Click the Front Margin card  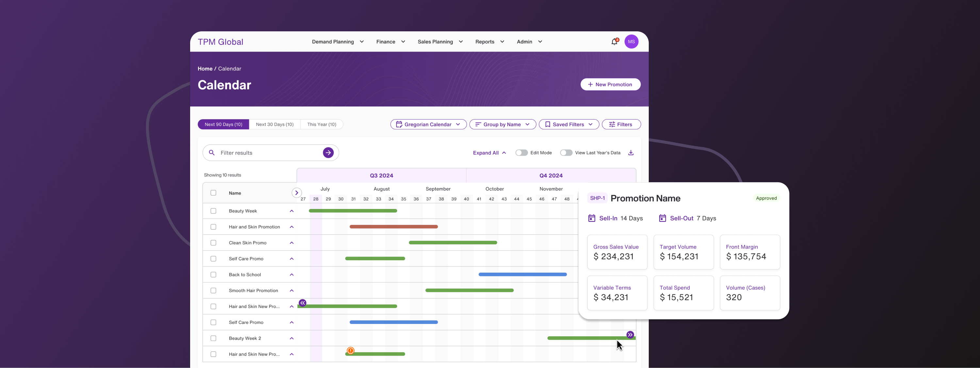pyautogui.click(x=750, y=252)
